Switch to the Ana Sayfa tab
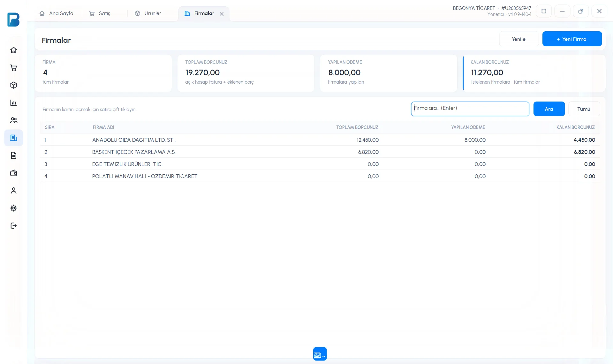The height and width of the screenshot is (364, 613). (57, 13)
